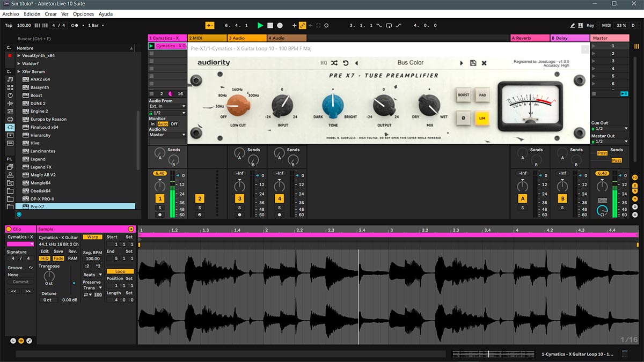Screen dimensions: 644x362
Task: Open the Drums category in browser
Action: [10, 87]
